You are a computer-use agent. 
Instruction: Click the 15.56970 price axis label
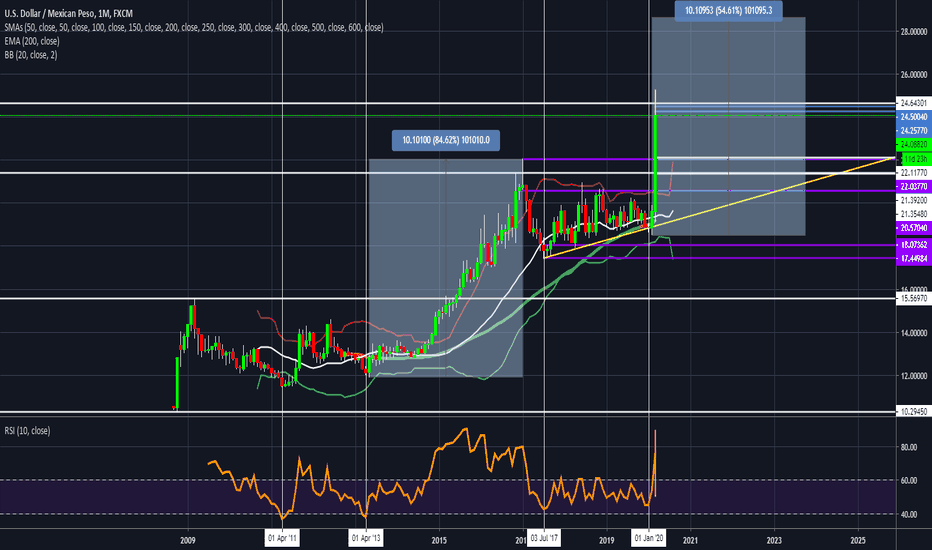point(914,298)
